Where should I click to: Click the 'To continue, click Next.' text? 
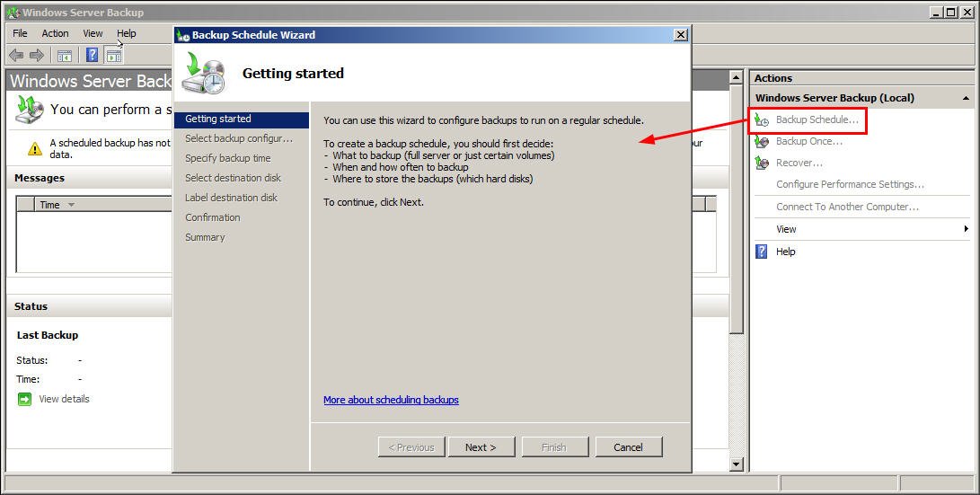[374, 202]
